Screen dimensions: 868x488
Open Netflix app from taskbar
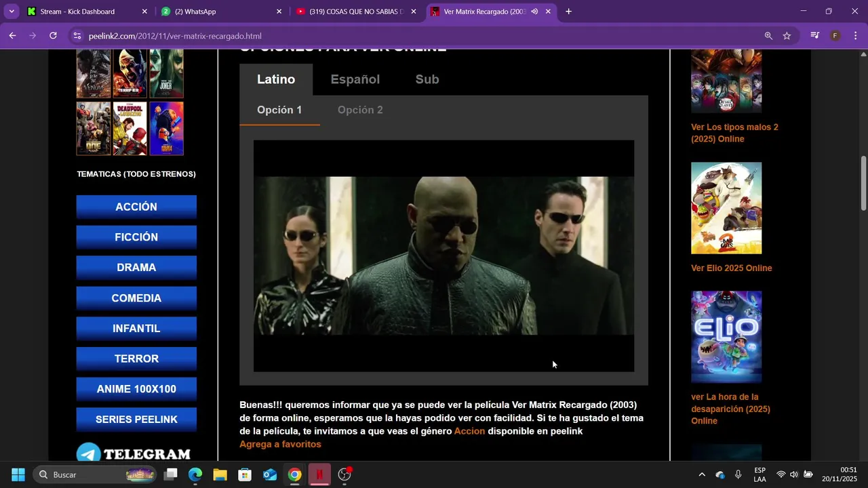(319, 474)
